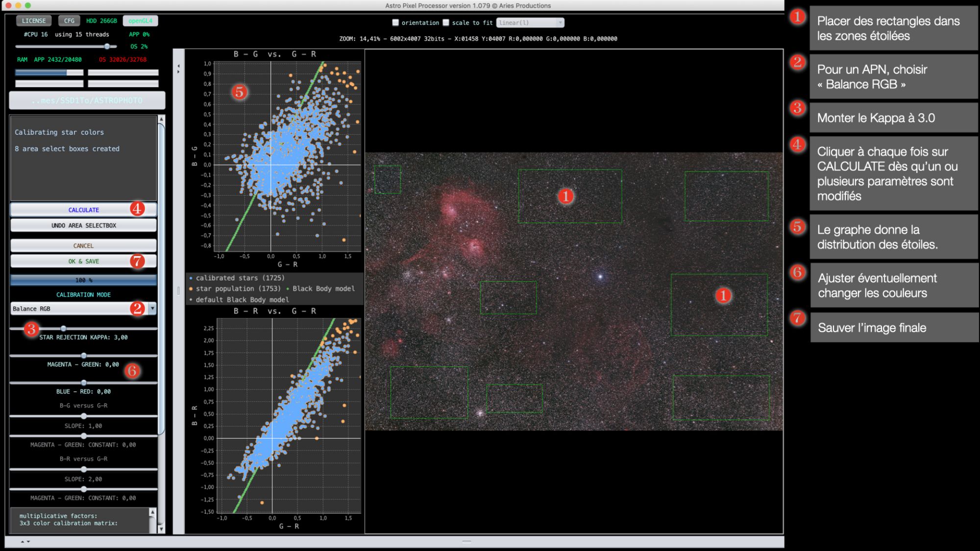Click the down arrow on the bottom divider bar
The image size is (980, 551).
(x=28, y=542)
